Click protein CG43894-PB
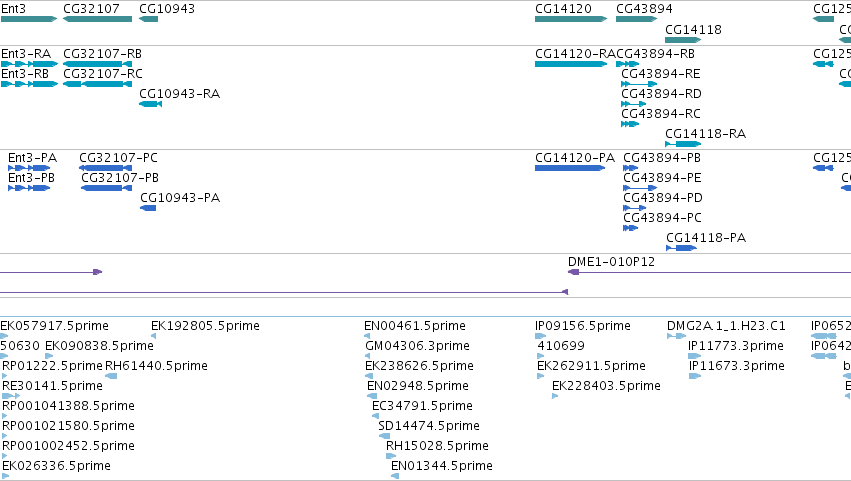 point(630,168)
